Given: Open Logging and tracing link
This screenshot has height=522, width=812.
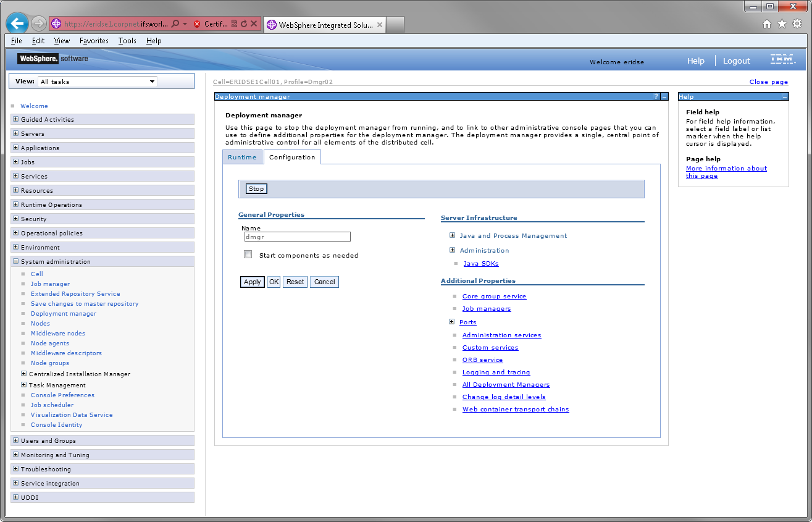Looking at the screenshot, I should [x=496, y=372].
